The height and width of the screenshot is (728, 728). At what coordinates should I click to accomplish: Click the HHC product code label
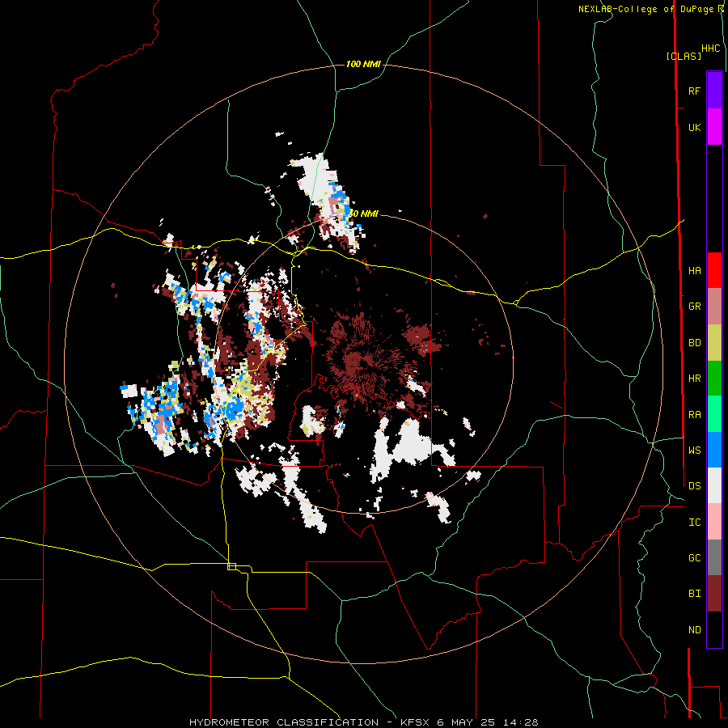pyautogui.click(x=711, y=49)
